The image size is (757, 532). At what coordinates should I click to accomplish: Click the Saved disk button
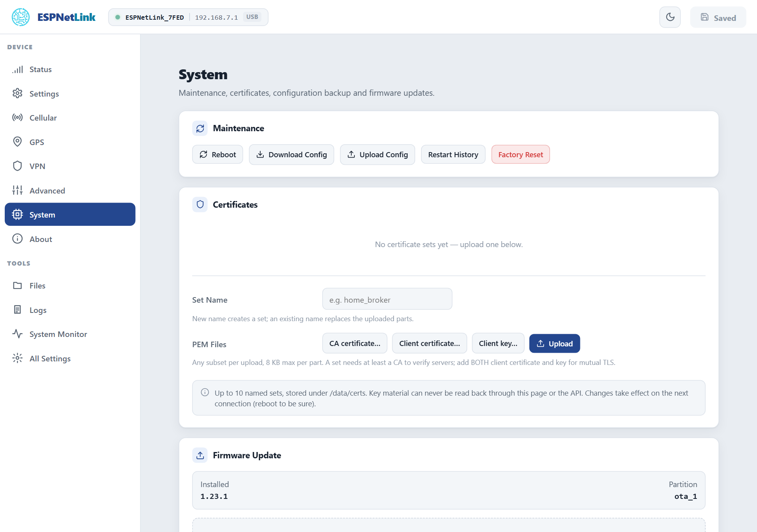coord(718,17)
